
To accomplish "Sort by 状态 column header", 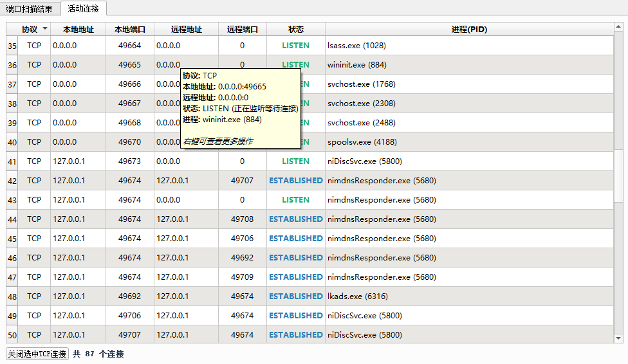I will (296, 29).
